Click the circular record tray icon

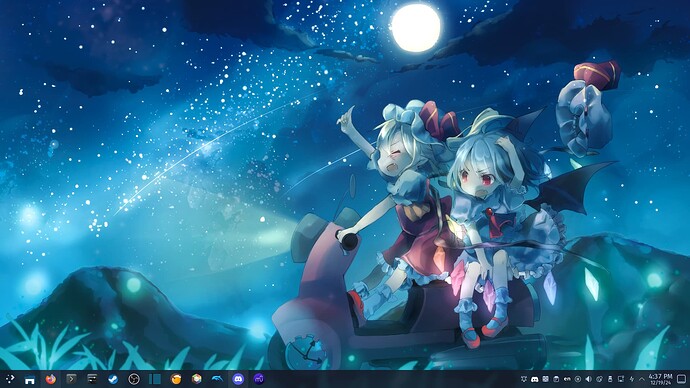pyautogui.click(x=578, y=379)
